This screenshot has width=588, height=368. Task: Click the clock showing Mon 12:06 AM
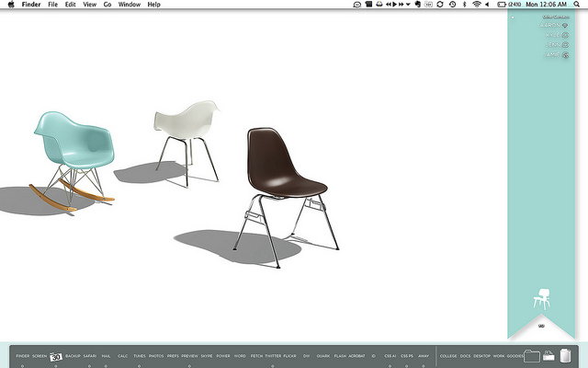[546, 5]
